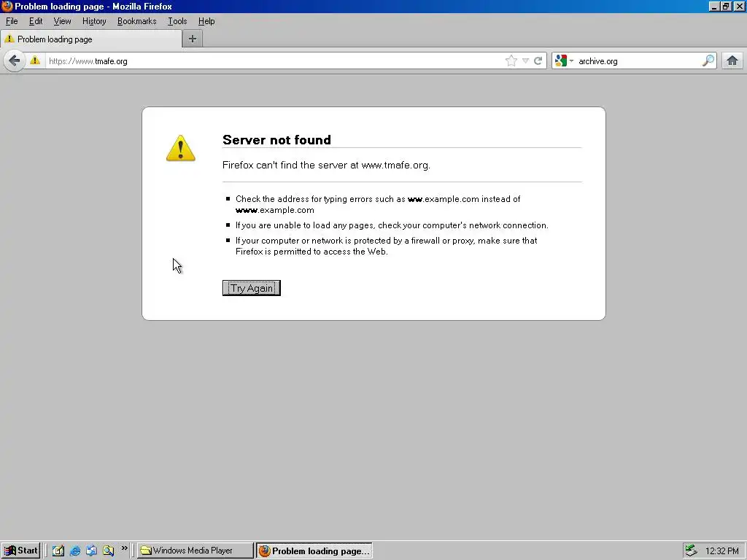Click the network connection bullet text
The height and width of the screenshot is (560, 747).
click(392, 225)
